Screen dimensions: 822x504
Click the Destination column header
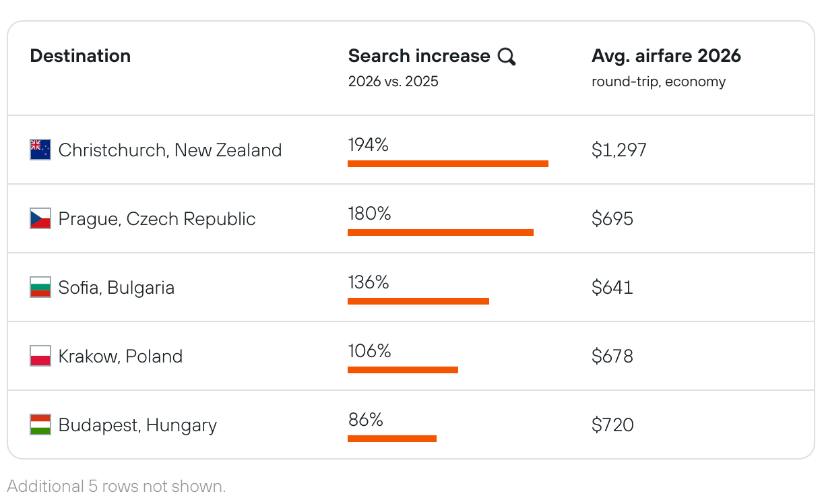tap(80, 56)
